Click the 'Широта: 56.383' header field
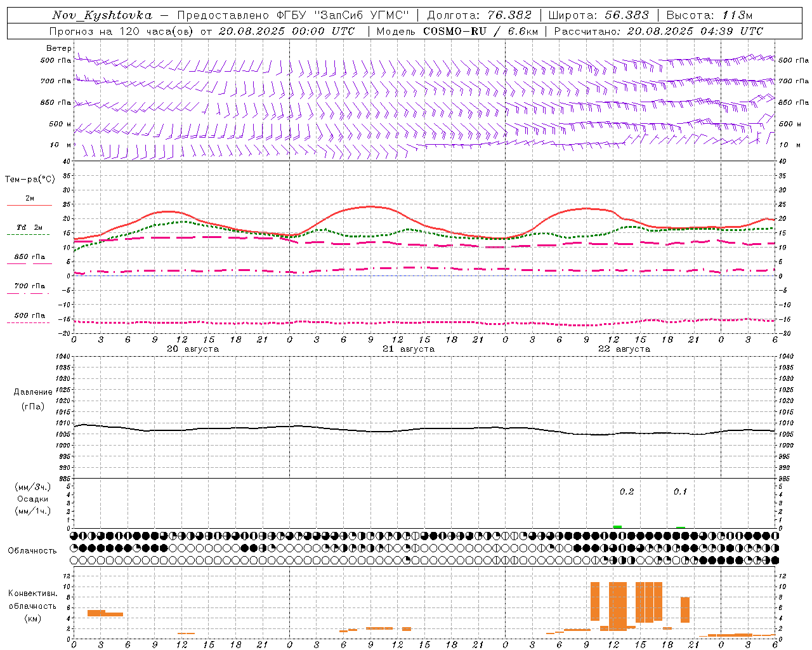 point(598,15)
